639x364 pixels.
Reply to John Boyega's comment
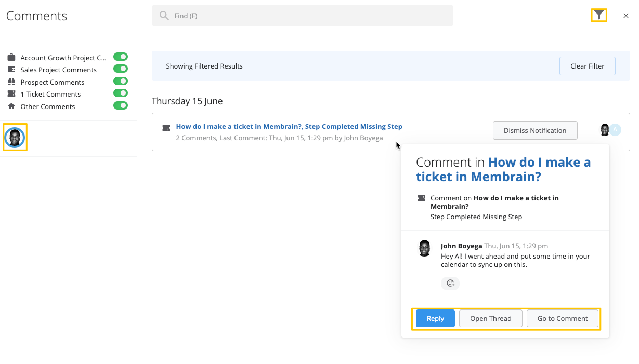point(435,318)
